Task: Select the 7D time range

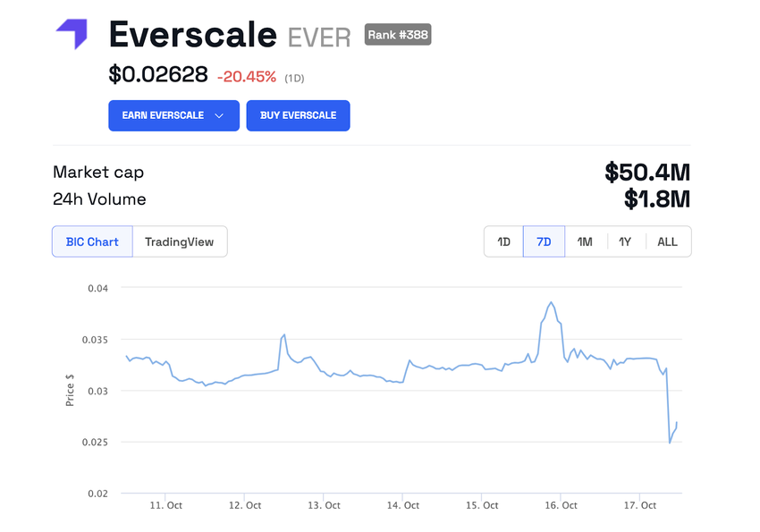Action: pyautogui.click(x=544, y=241)
